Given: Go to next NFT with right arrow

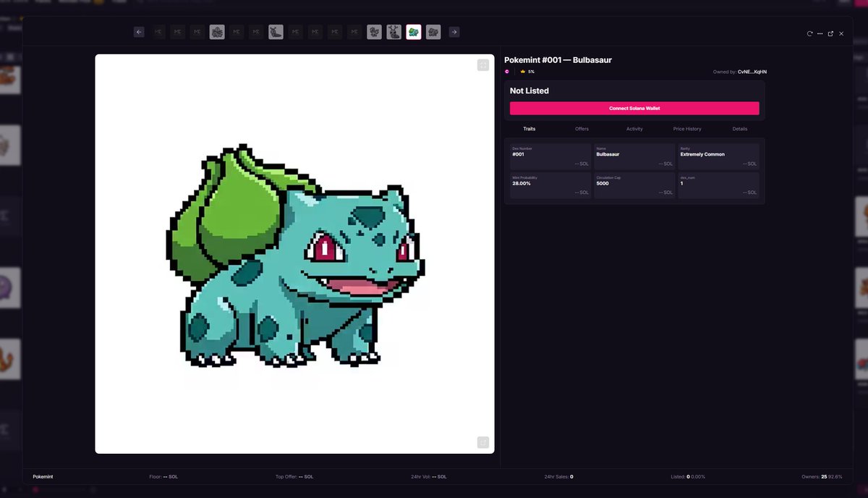Looking at the screenshot, I should 454,32.
